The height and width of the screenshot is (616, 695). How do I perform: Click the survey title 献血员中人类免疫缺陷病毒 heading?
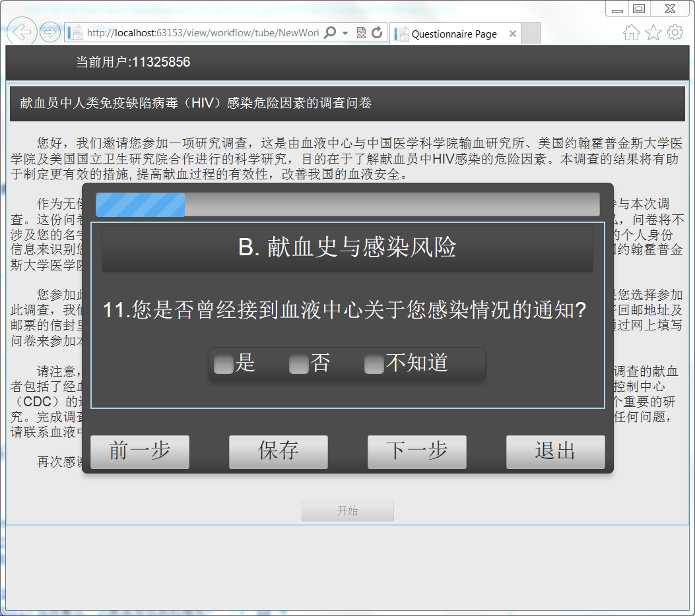pyautogui.click(x=195, y=103)
